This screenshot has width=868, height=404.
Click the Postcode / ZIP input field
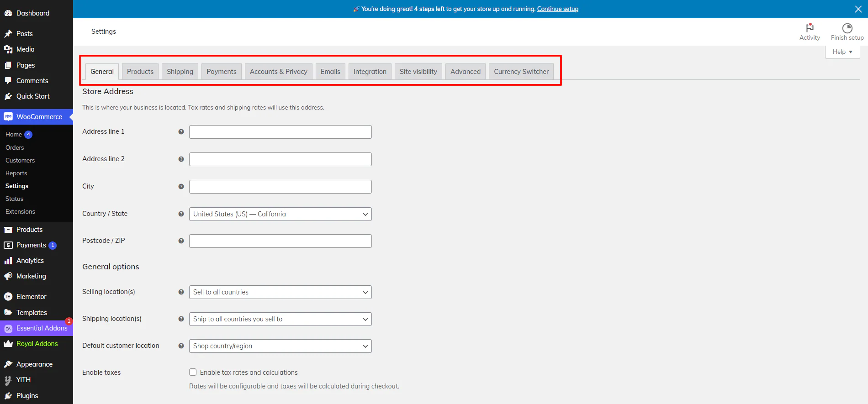click(280, 241)
